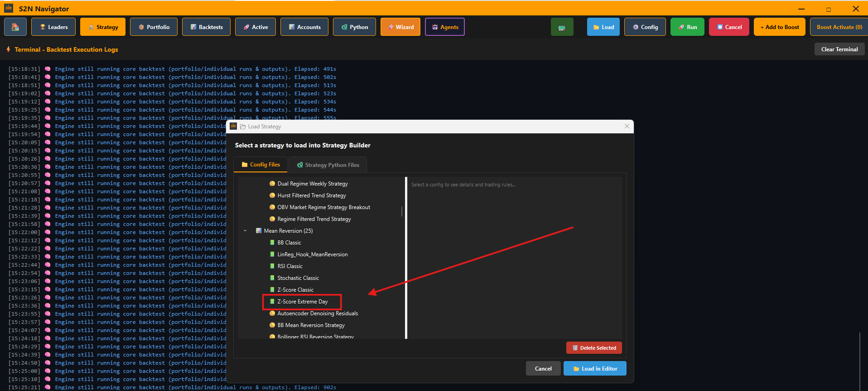Select BB Mean Reversion Strategy
The image size is (868, 391).
tap(311, 325)
